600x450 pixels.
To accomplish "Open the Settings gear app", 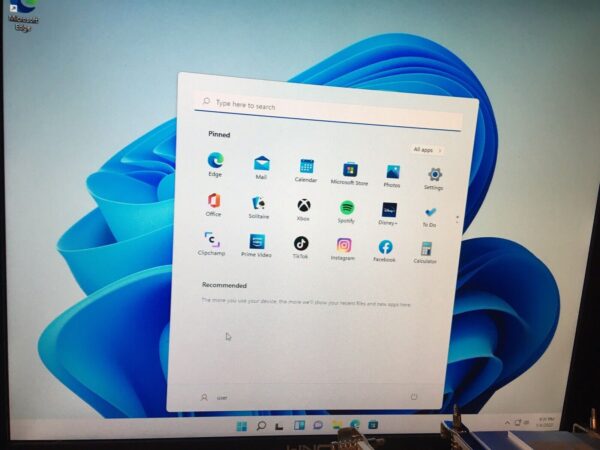I will click(434, 179).
